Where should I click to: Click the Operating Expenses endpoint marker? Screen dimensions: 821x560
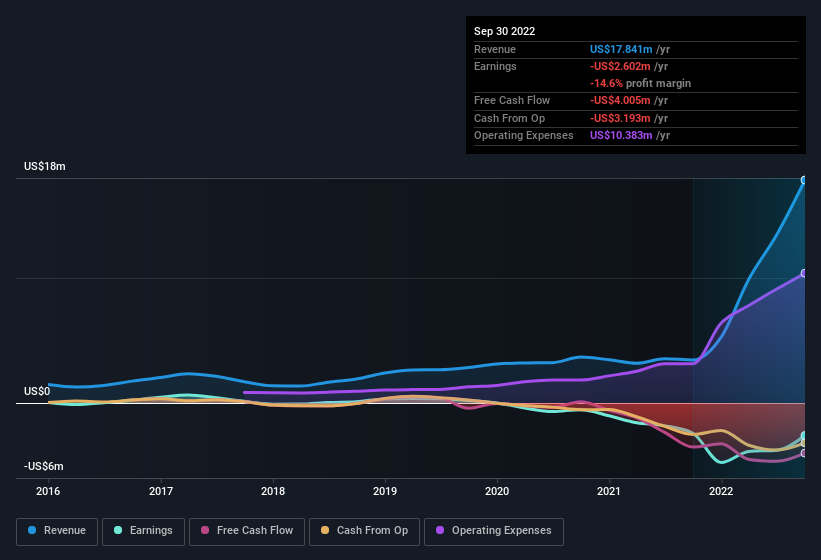(x=804, y=273)
